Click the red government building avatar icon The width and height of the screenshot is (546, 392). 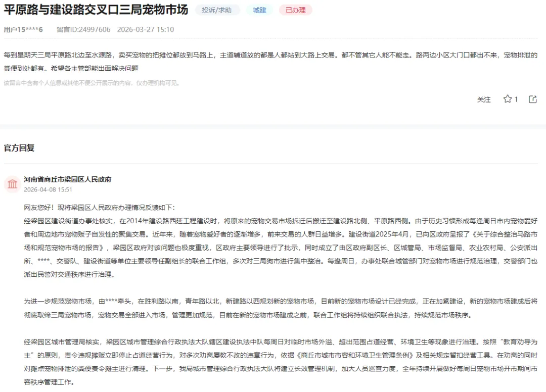click(12, 184)
